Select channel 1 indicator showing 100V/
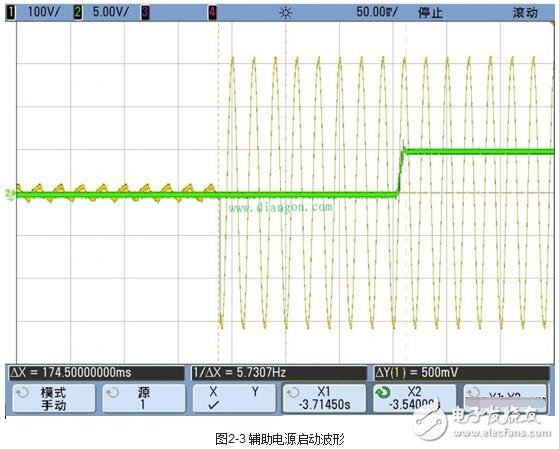The width and height of the screenshot is (559, 449). coord(34,12)
